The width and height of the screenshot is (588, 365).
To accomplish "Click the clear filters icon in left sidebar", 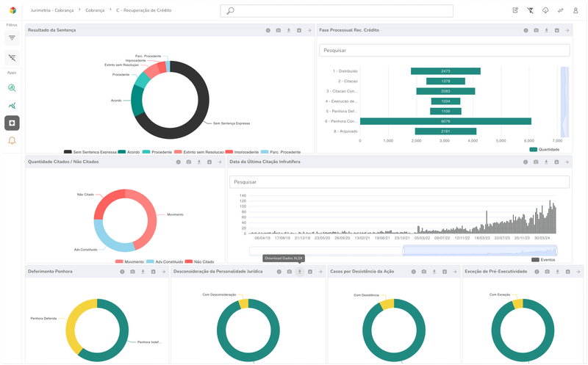I will coord(12,57).
